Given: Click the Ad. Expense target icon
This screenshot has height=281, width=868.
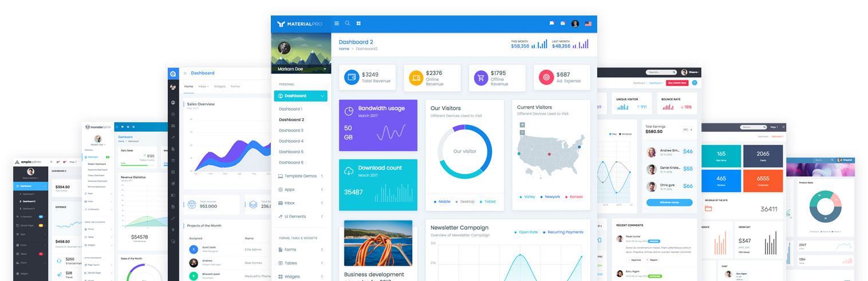Looking at the screenshot, I should pos(546,77).
